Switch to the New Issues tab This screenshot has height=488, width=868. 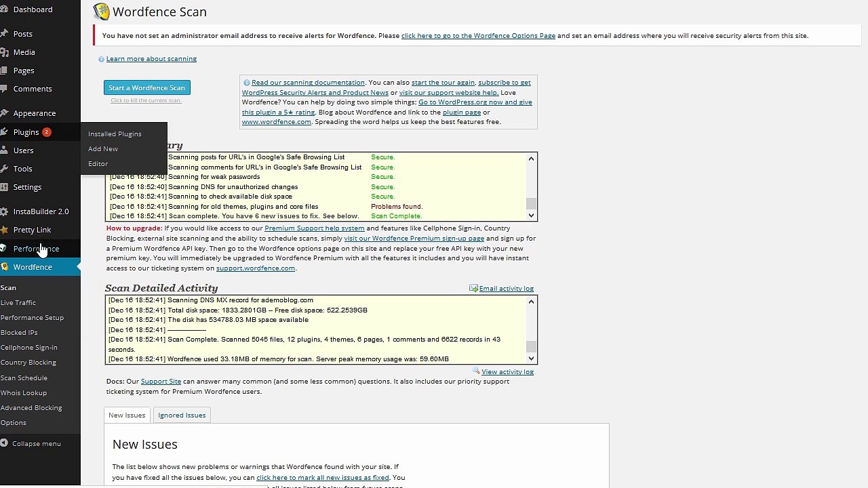tap(127, 415)
